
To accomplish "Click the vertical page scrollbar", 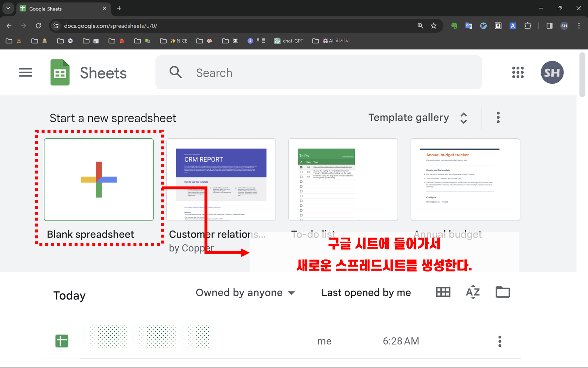I will 582,75.
